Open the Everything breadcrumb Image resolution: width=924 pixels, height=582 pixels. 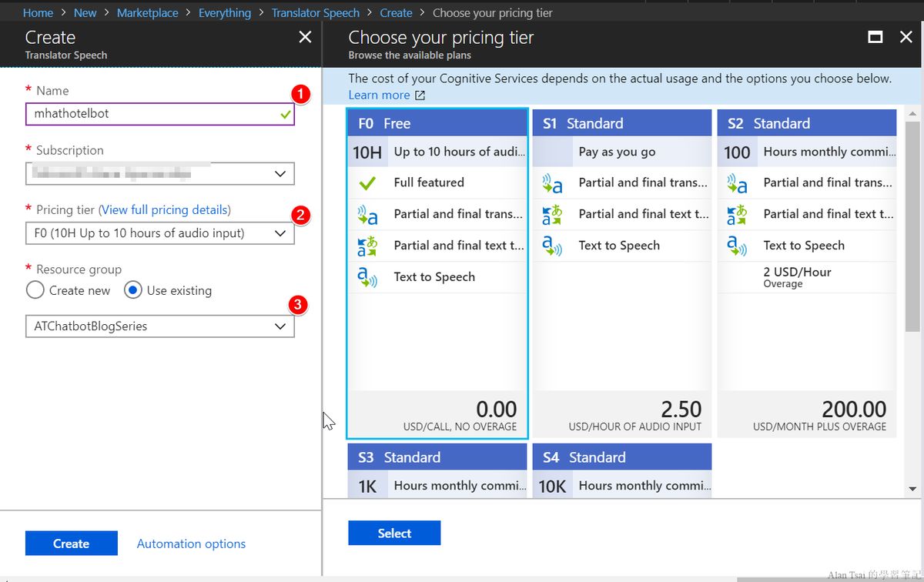tap(224, 12)
